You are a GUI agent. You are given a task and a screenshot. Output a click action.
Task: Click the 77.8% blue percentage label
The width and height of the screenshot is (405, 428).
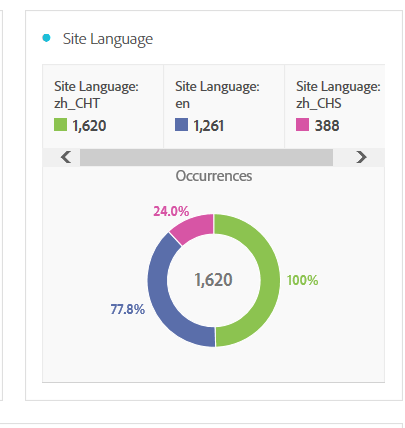128,309
